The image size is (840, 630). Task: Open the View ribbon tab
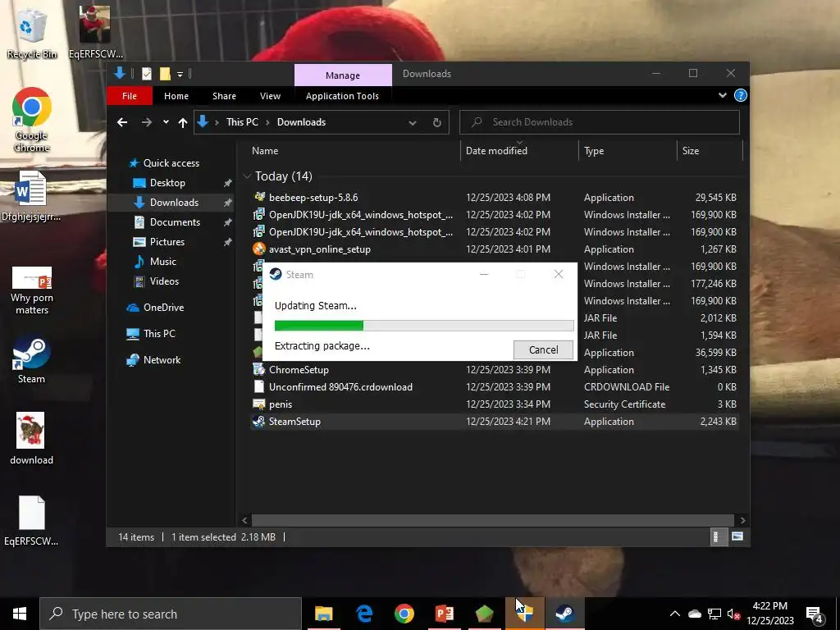pos(270,96)
